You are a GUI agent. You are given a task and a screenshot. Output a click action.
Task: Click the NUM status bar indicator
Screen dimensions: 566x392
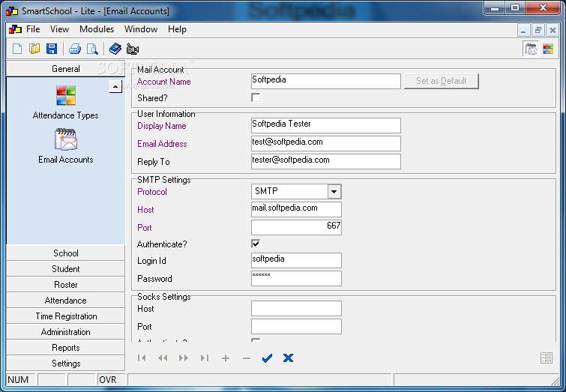20,380
